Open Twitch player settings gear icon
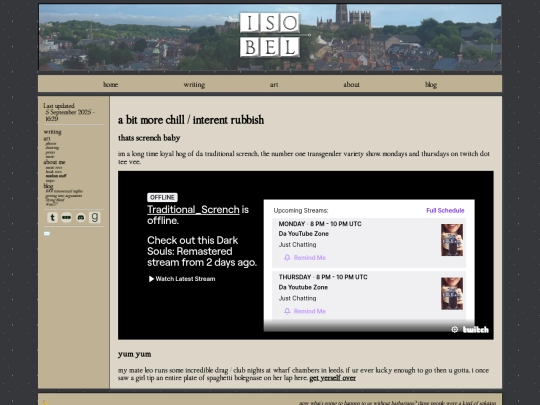Viewport: 540px width, 405px height. pyautogui.click(x=455, y=330)
